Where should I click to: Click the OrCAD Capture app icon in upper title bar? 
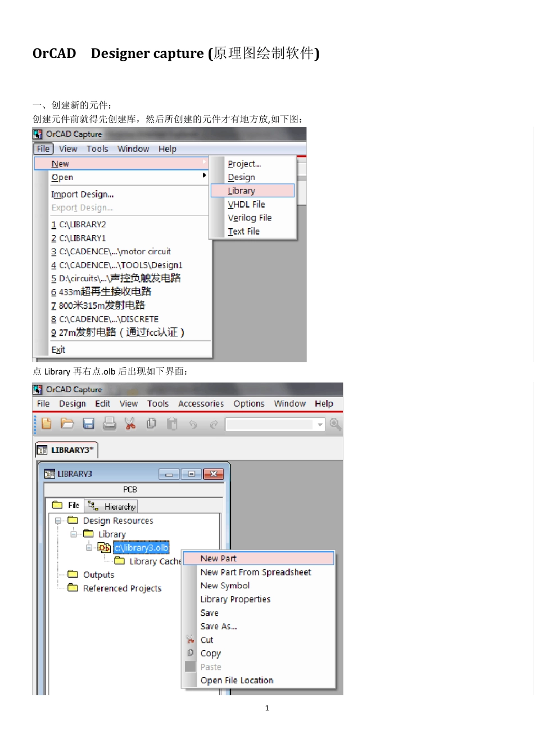[38, 134]
